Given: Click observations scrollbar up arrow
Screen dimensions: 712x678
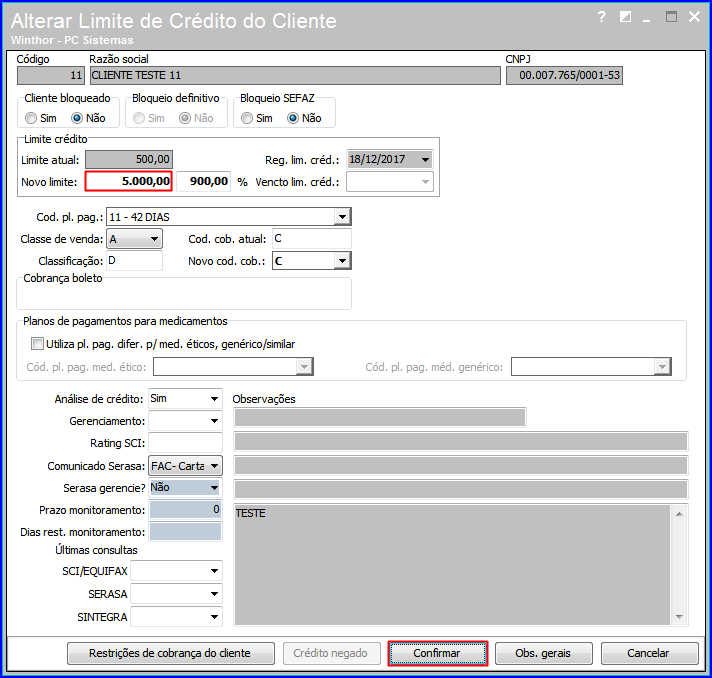Looking at the screenshot, I should coord(679,514).
